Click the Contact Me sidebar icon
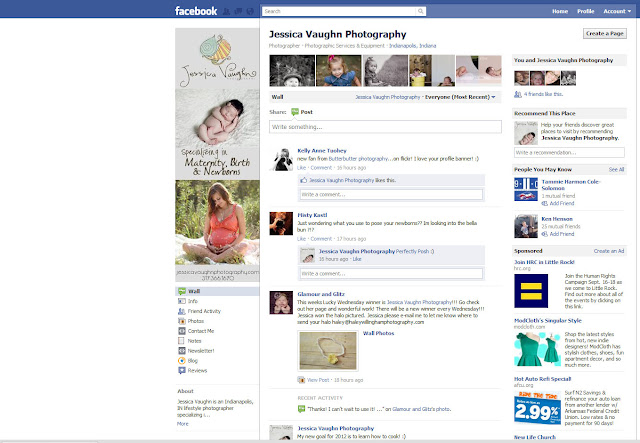Screen dimensions: 640x443 click(x=182, y=331)
